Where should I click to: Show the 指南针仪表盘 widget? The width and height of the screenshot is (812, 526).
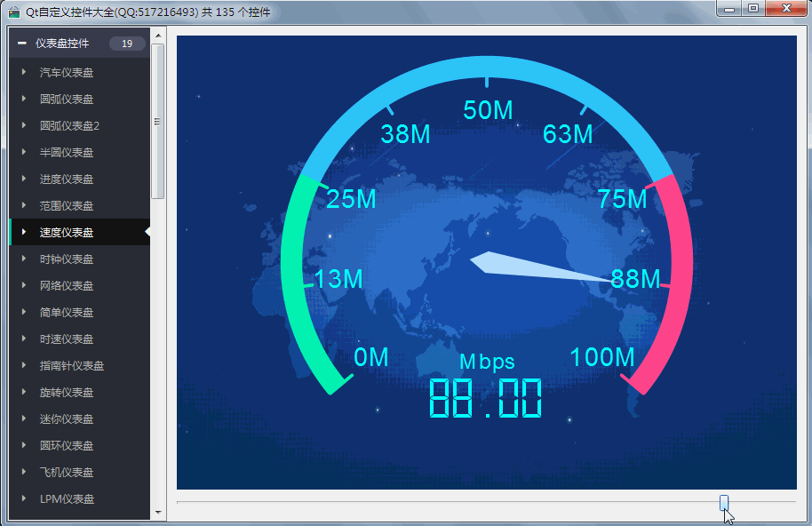point(72,365)
